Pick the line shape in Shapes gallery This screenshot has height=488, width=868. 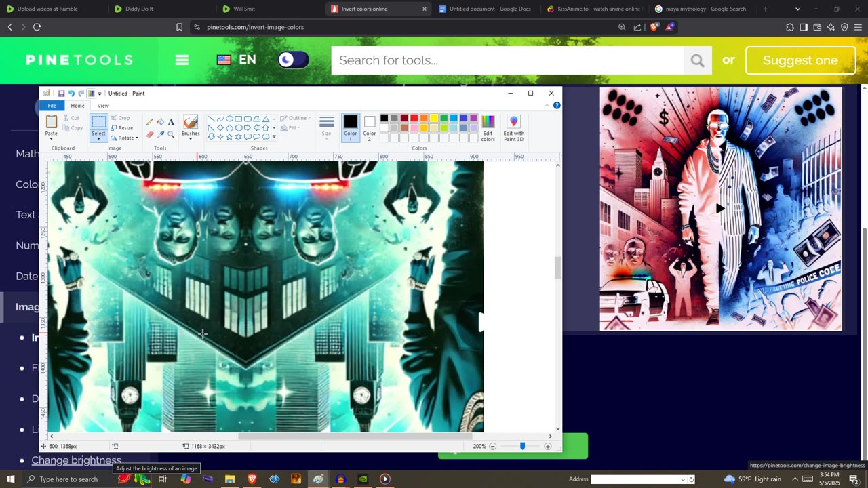tap(212, 119)
